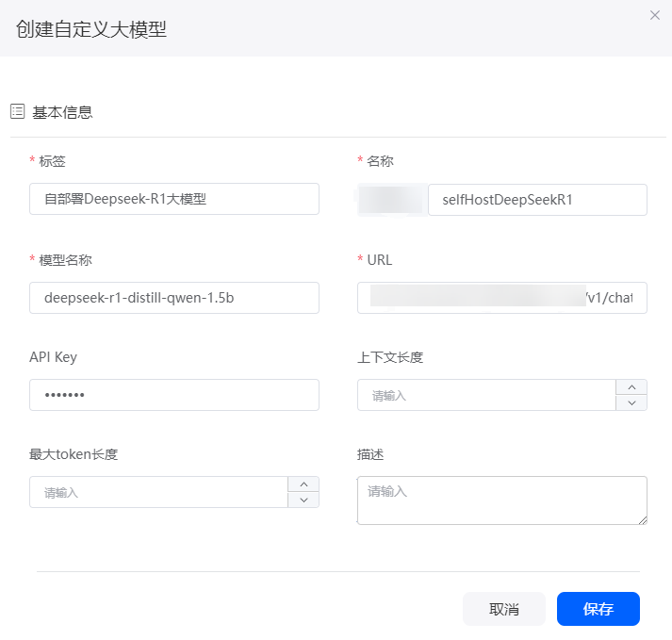
Task: Focus the URL input field
Action: pyautogui.click(x=502, y=298)
